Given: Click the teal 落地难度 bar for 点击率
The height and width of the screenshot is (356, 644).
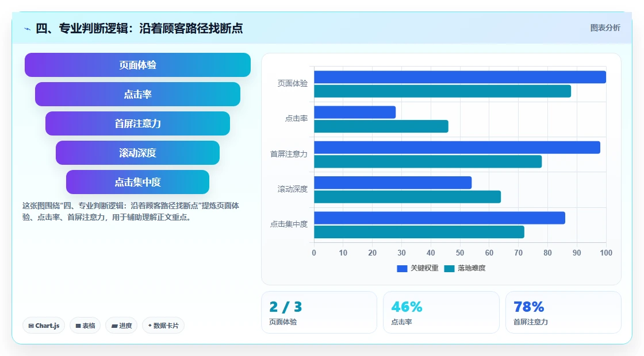Looking at the screenshot, I should pos(381,126).
